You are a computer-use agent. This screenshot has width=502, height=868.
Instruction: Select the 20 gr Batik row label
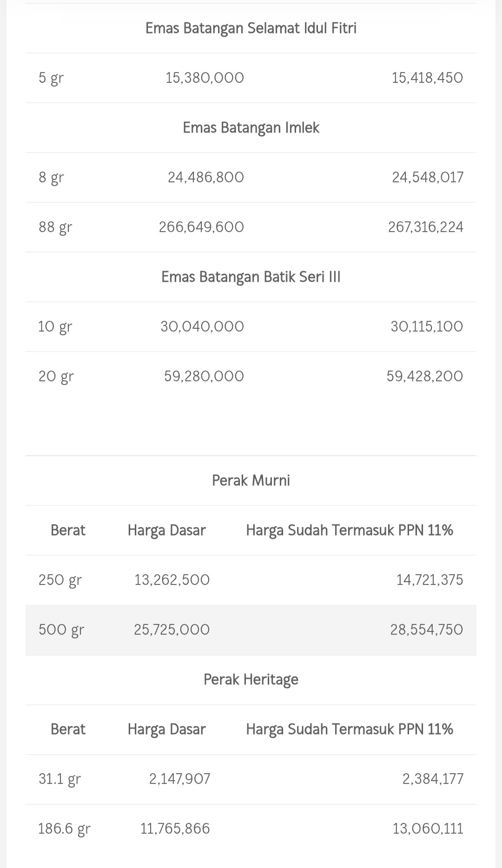coord(56,376)
